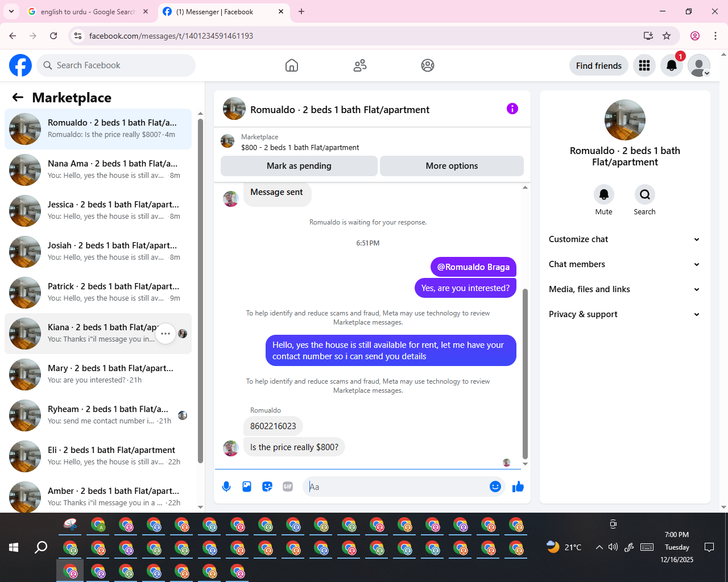Viewport: 728px width, 582px height.
Task: Open Mary conversation
Action: 98,375
